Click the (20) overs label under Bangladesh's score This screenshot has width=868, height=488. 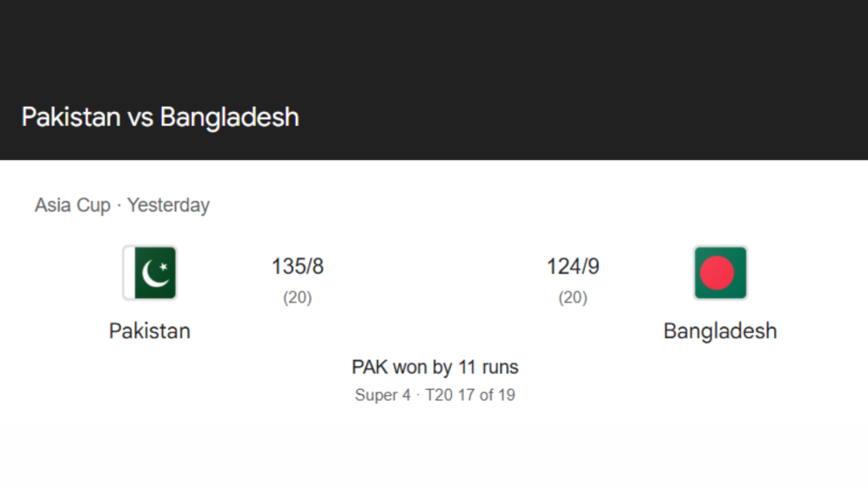coord(572,297)
